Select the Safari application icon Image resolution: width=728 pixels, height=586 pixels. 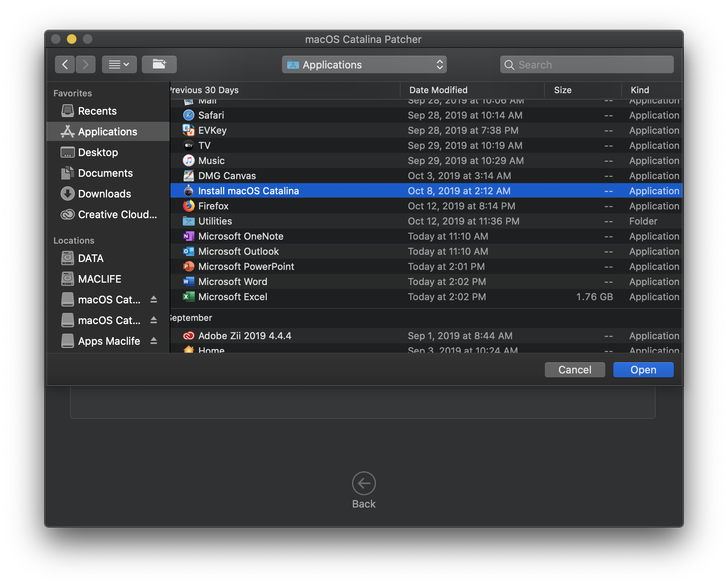point(189,115)
